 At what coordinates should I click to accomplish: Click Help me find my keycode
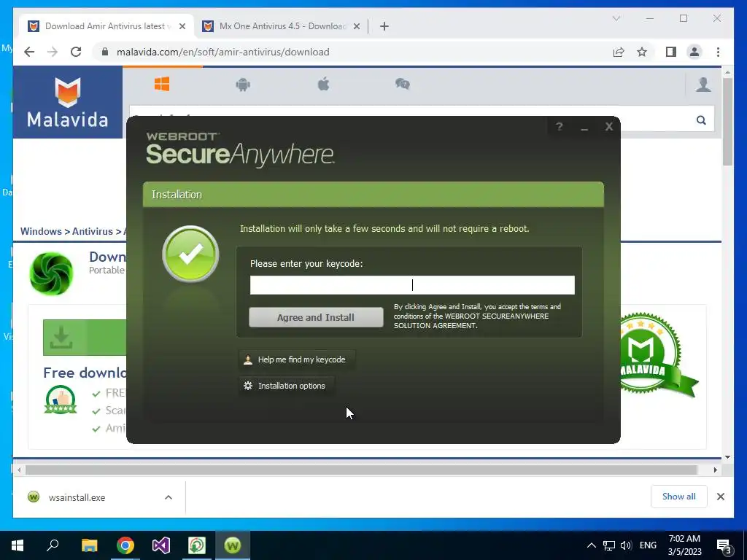tap(296, 359)
